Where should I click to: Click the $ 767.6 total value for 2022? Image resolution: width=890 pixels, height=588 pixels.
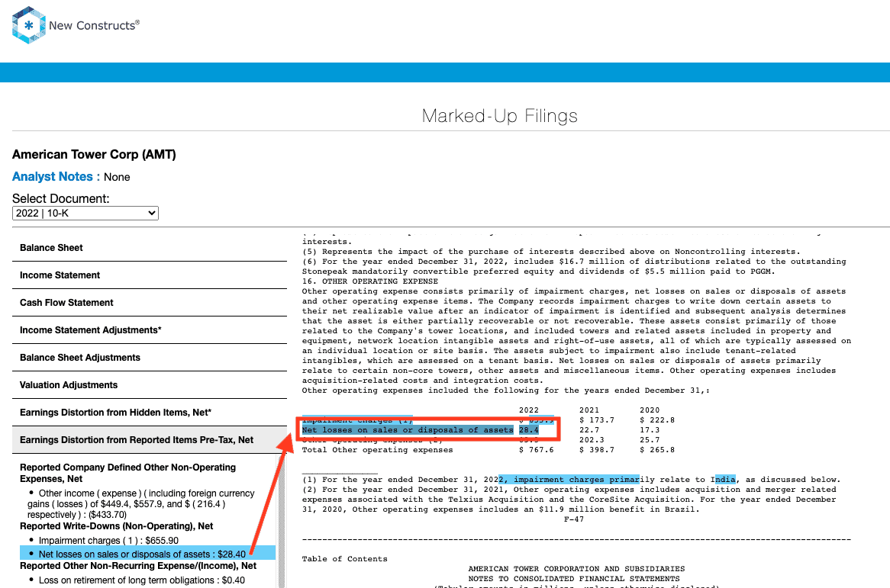pos(537,450)
